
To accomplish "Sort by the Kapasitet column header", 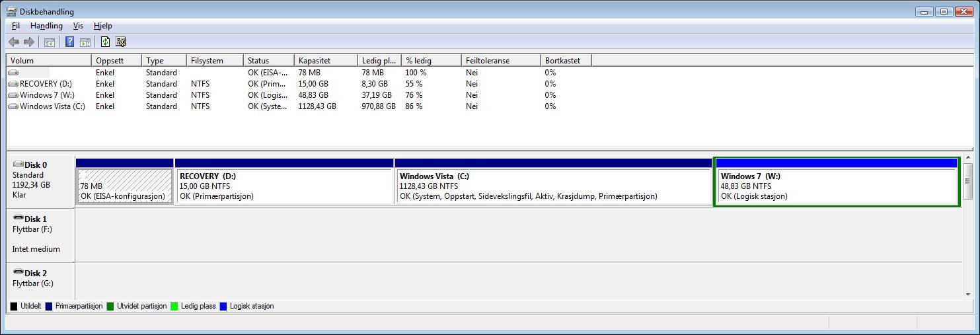I will click(x=326, y=60).
